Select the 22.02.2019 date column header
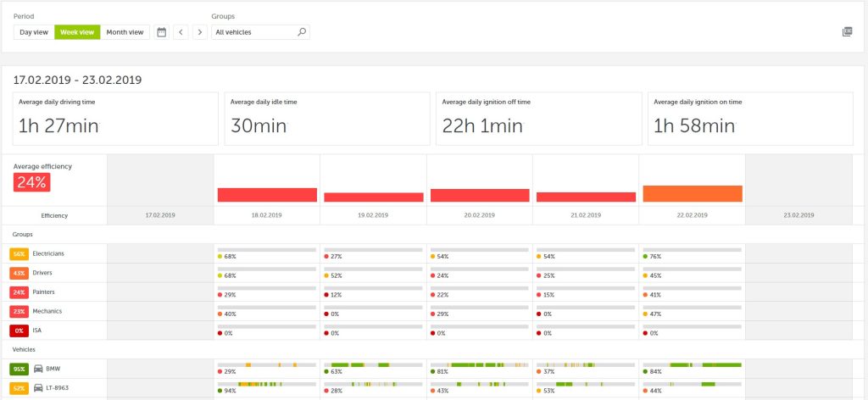 (693, 216)
